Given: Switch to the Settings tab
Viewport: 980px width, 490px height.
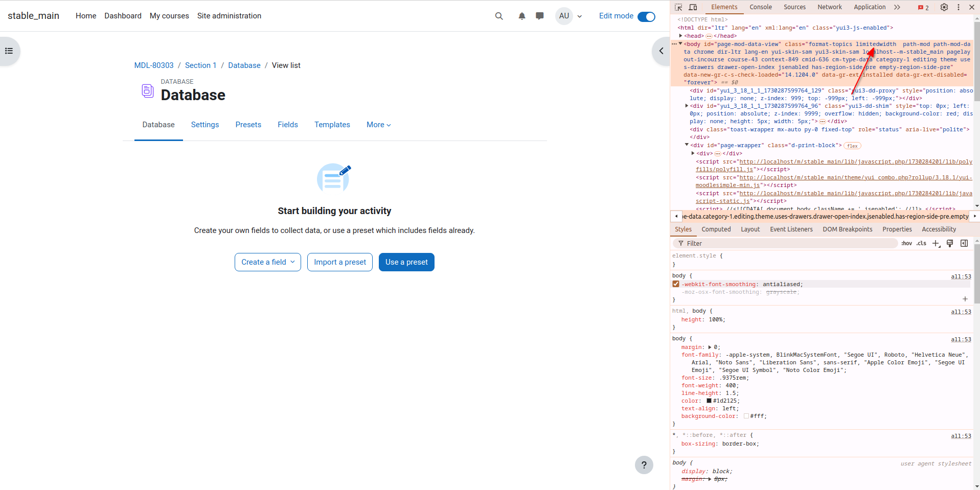Looking at the screenshot, I should click(x=205, y=125).
